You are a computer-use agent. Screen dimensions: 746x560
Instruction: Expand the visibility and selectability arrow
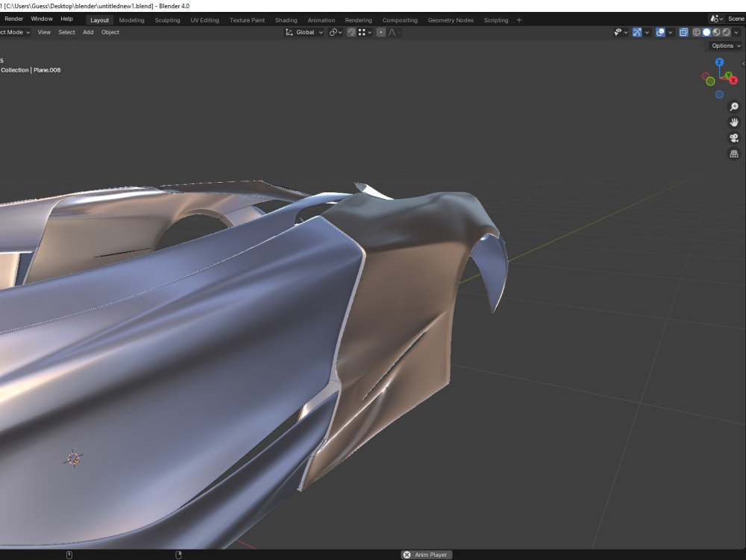pos(626,32)
